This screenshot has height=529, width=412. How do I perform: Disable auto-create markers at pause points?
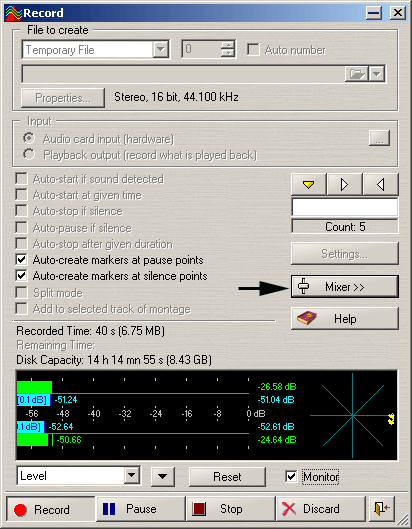pyautogui.click(x=21, y=260)
